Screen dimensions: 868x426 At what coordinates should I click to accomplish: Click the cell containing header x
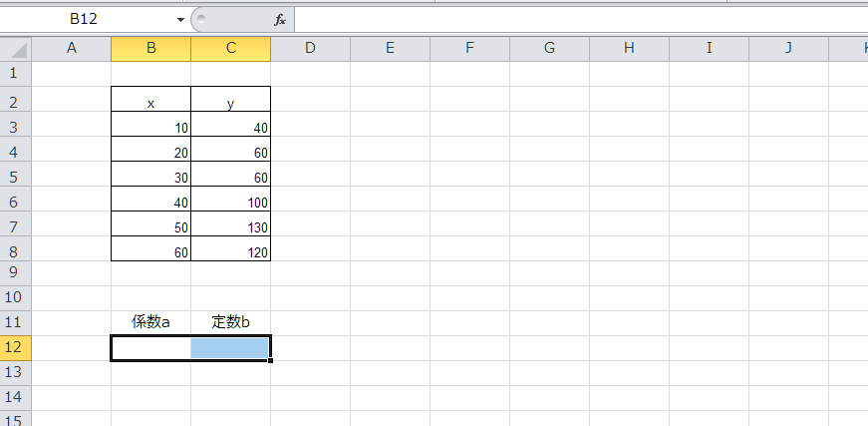151,99
